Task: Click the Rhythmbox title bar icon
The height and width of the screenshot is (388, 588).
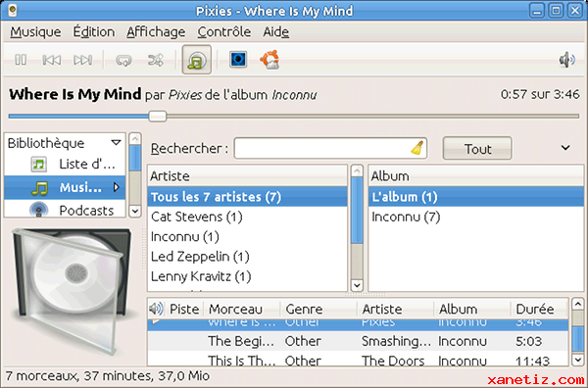Action: coord(13,11)
